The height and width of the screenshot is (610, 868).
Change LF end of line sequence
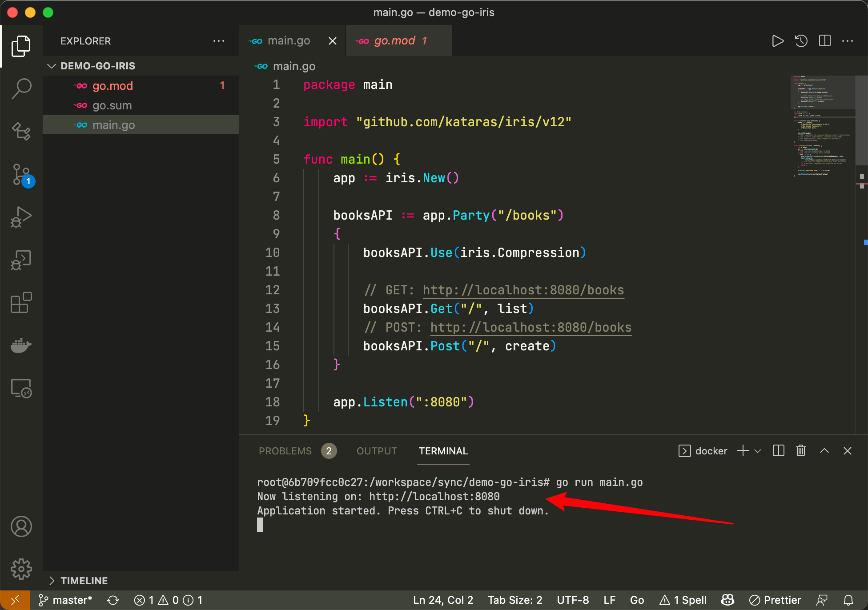(610, 600)
